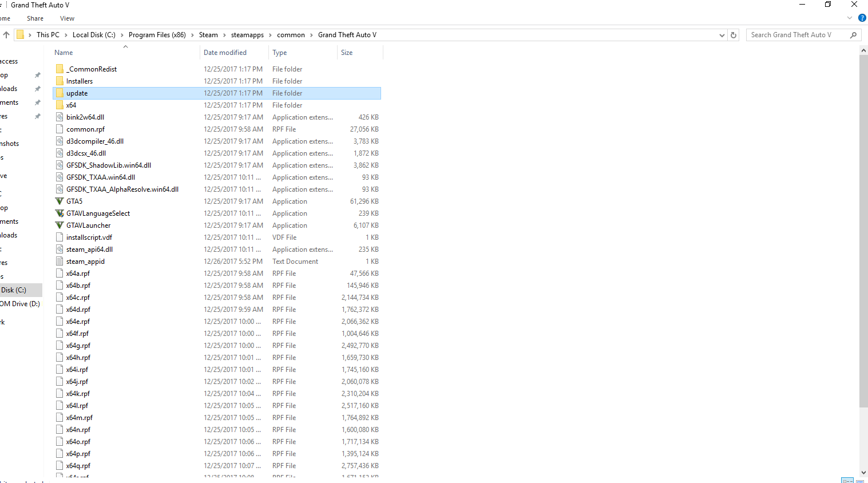Click the x64a.rpf file icon
The height and width of the screenshot is (483, 868).
[x=60, y=273]
